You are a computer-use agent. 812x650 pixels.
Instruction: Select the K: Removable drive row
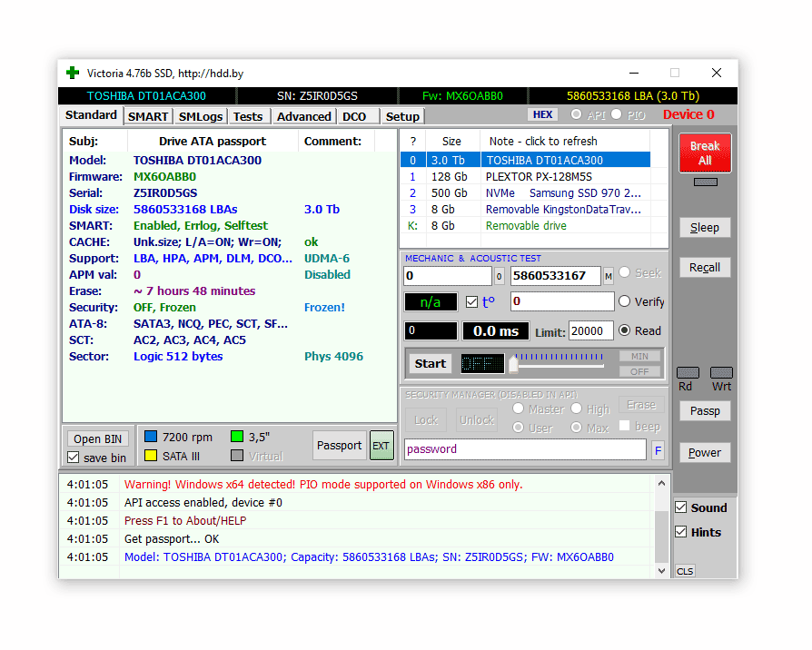click(525, 226)
